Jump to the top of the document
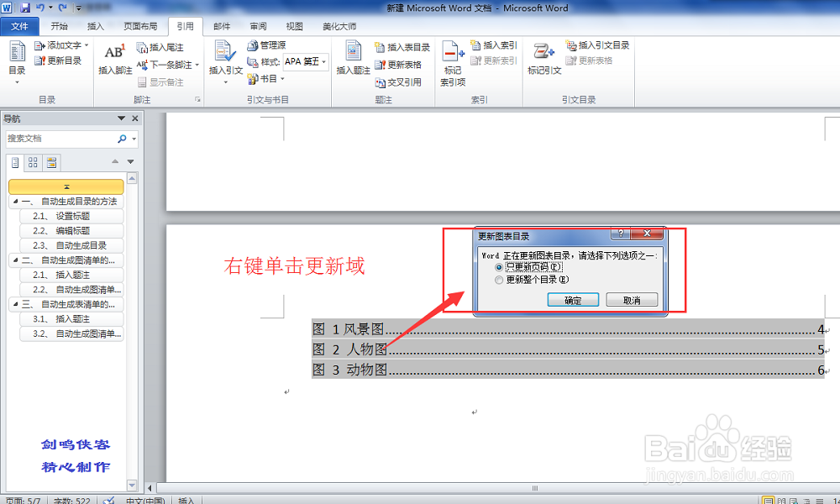The width and height of the screenshot is (840, 504). [x=66, y=187]
